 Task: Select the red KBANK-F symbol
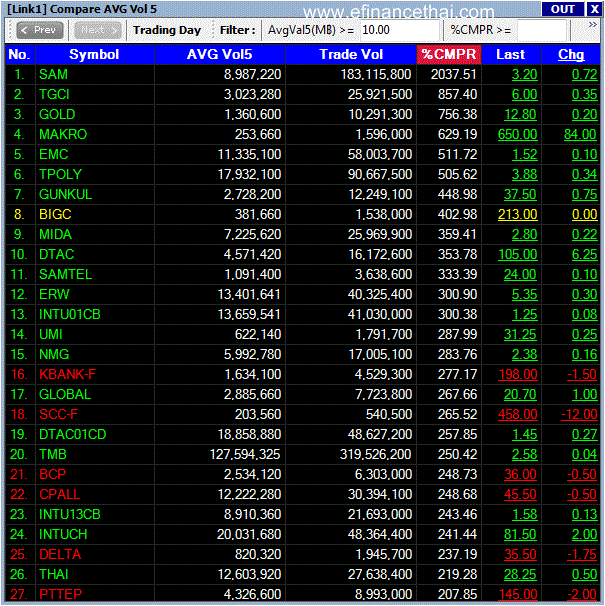click(67, 374)
